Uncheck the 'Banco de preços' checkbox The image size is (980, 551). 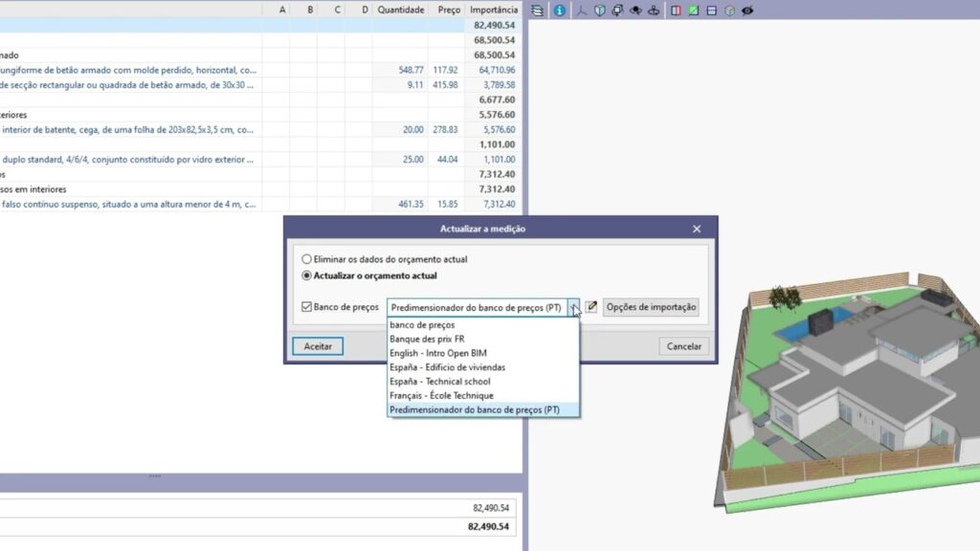[307, 307]
